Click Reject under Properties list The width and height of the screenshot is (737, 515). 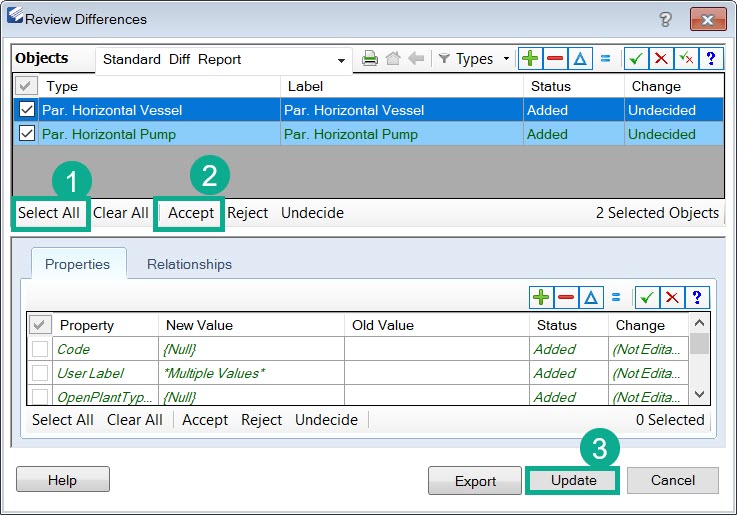pos(262,420)
